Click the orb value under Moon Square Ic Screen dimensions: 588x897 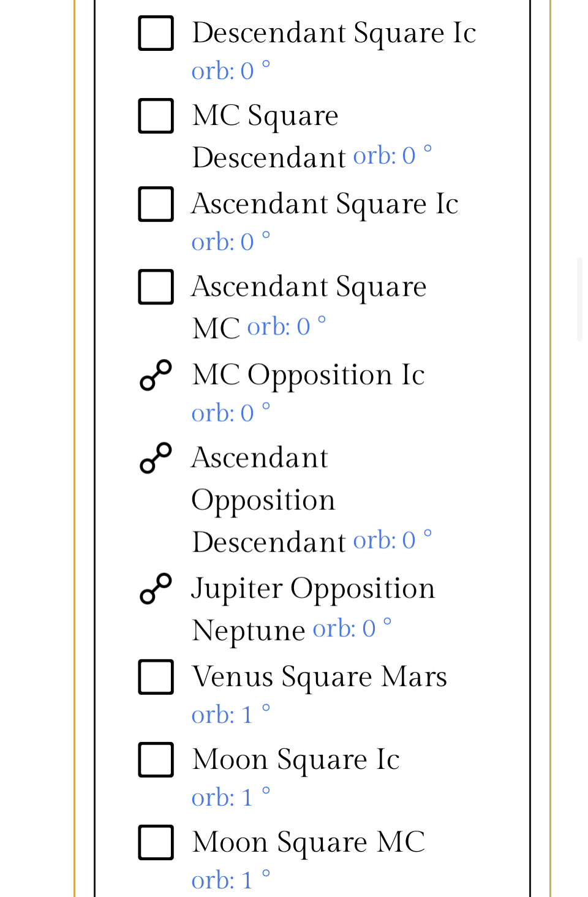230,798
